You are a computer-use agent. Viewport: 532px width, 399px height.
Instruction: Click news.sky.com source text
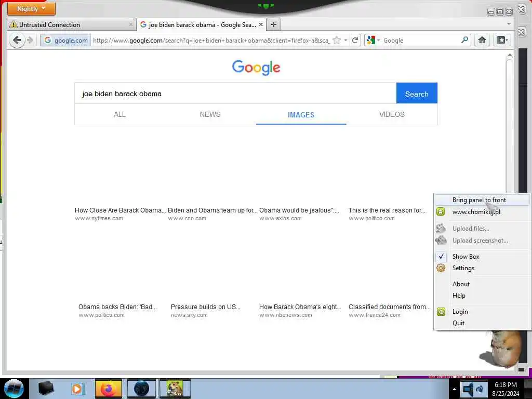pyautogui.click(x=189, y=315)
